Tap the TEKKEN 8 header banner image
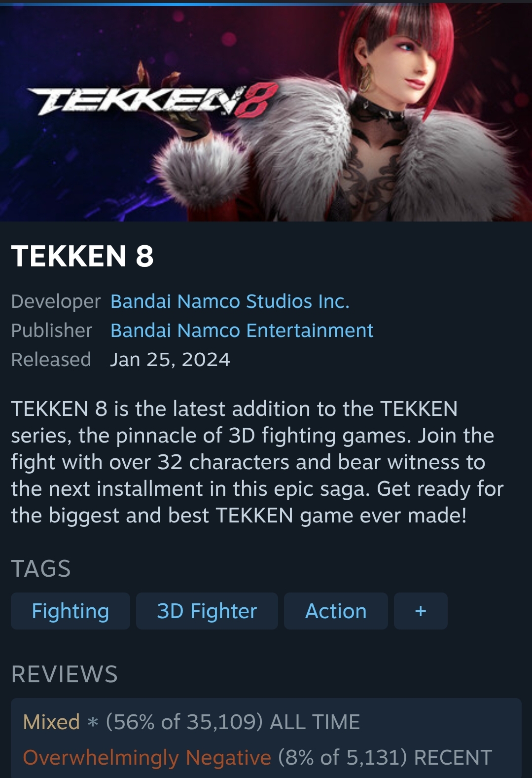 (266, 113)
